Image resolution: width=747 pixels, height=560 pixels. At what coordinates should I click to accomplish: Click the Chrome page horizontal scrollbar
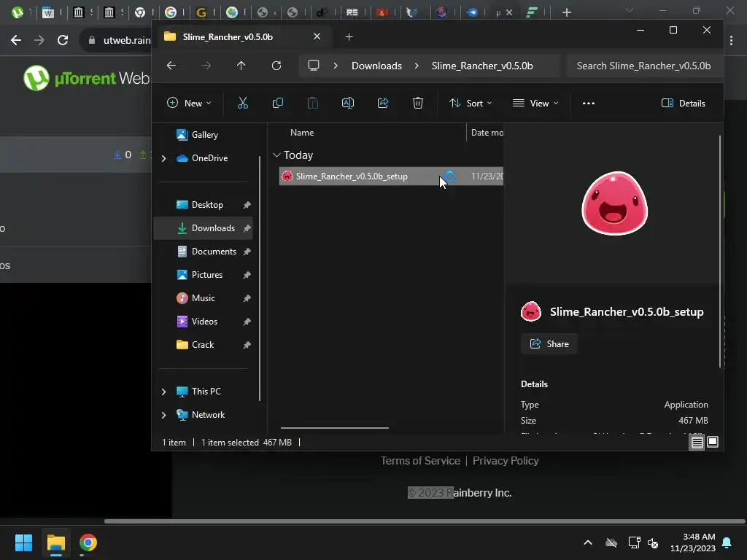425,521
